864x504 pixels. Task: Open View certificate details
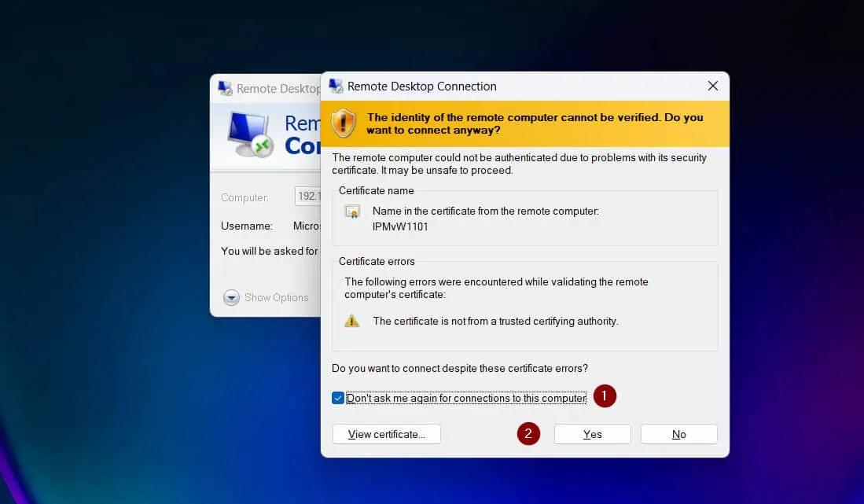tap(386, 435)
